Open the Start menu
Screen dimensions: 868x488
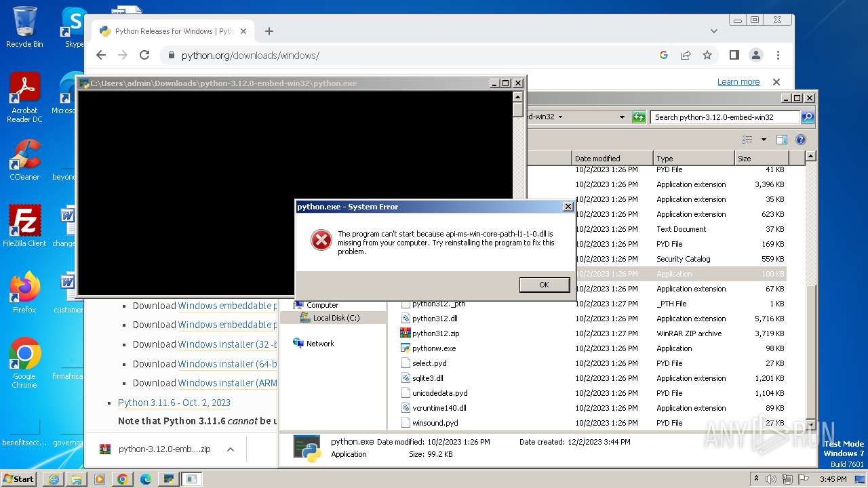coord(19,479)
